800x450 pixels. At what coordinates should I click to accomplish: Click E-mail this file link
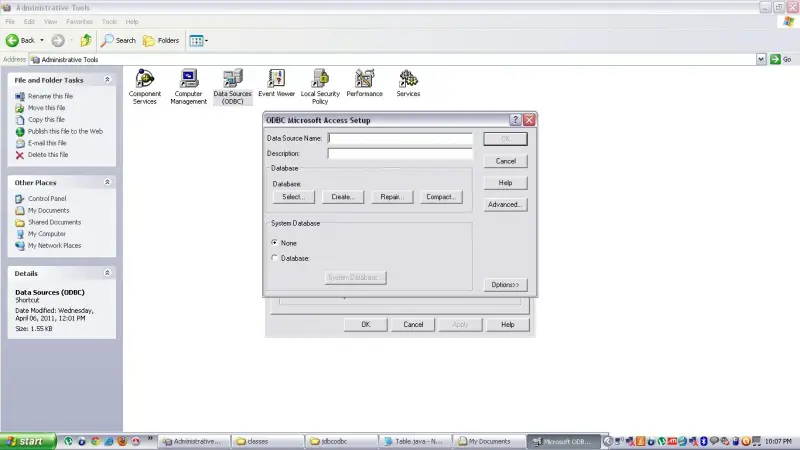(x=47, y=143)
